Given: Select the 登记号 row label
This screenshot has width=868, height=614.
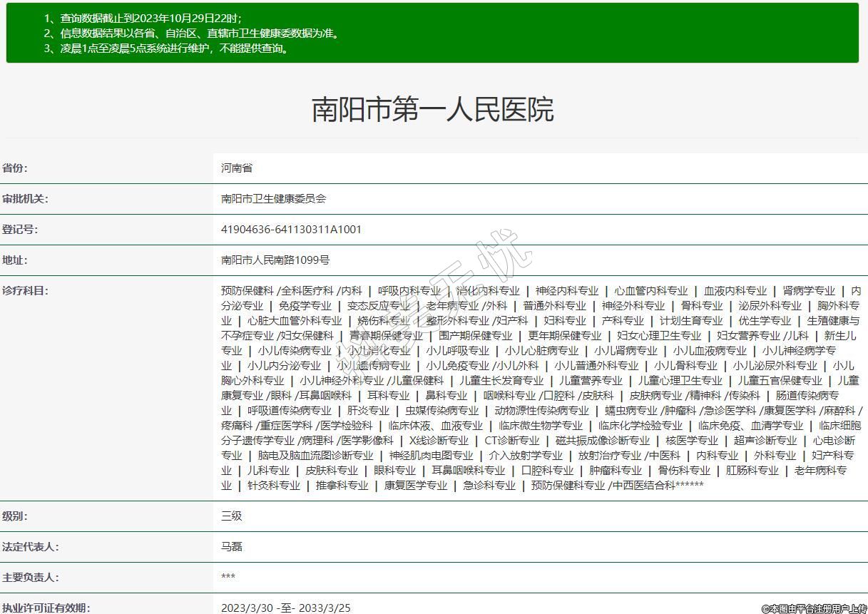Looking at the screenshot, I should tap(20, 230).
